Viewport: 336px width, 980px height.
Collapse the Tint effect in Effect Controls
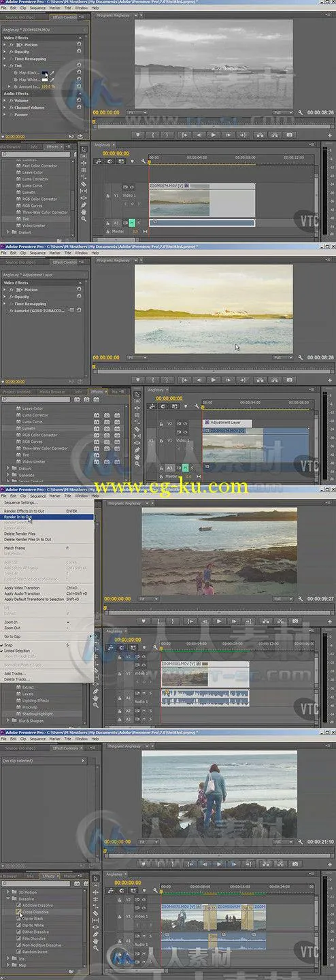click(x=5, y=66)
